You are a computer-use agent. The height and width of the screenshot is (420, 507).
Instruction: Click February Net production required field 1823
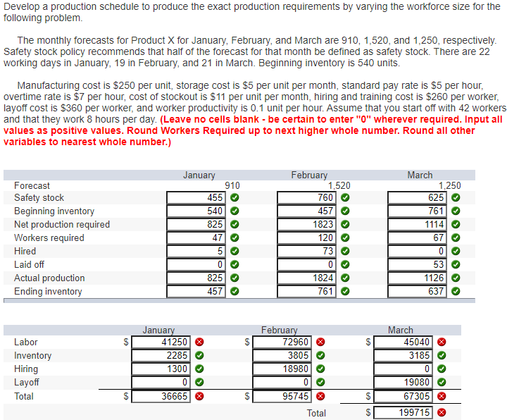point(306,224)
